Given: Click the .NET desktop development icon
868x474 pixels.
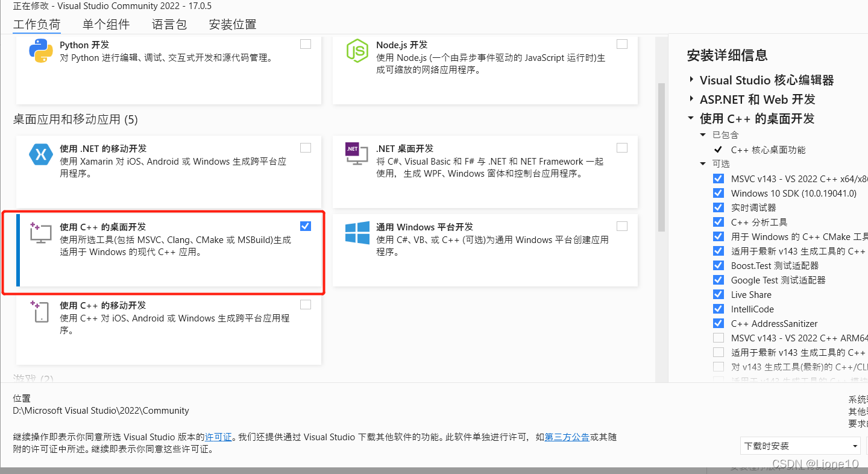Looking at the screenshot, I should pos(357,154).
